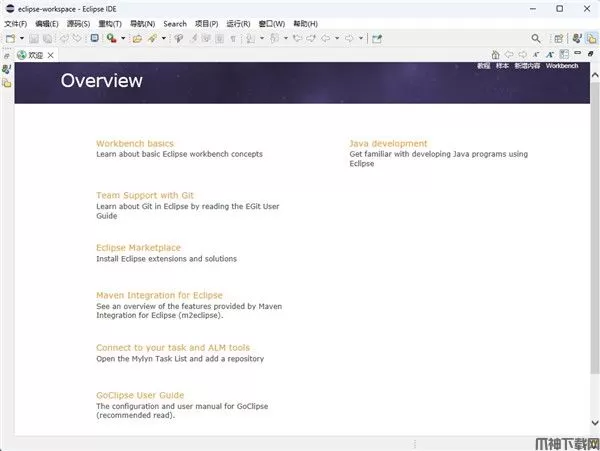600x451 pixels.
Task: Open the Eclipse Marketplace link
Action: click(x=138, y=247)
